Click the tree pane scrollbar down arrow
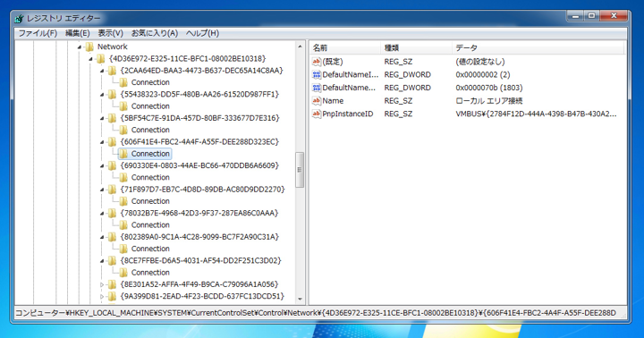 click(x=300, y=299)
